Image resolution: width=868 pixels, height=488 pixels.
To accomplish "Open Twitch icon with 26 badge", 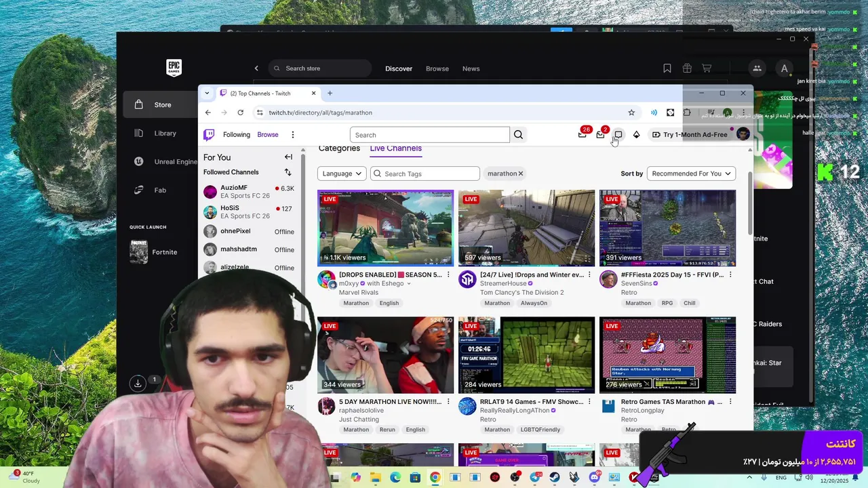I will [583, 134].
